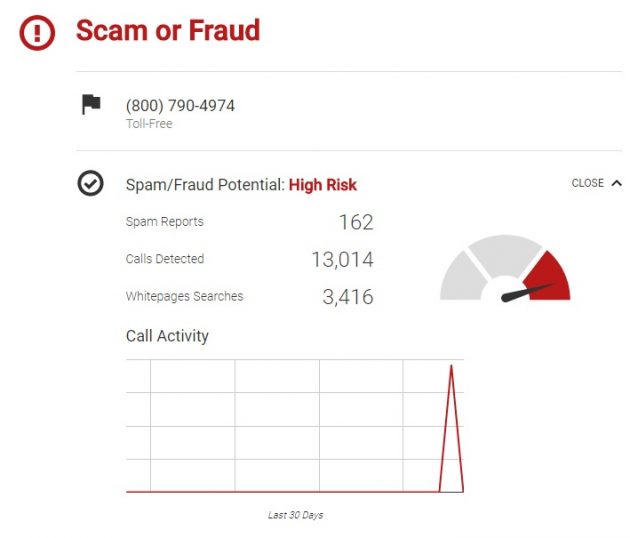Viewport: 630px width, 538px height.
Task: Click the High Risk label
Action: click(322, 185)
